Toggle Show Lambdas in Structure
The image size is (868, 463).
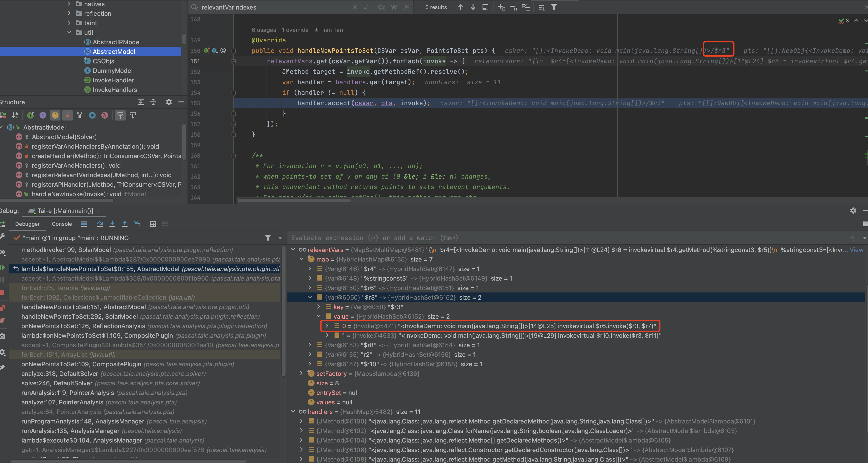click(104, 115)
